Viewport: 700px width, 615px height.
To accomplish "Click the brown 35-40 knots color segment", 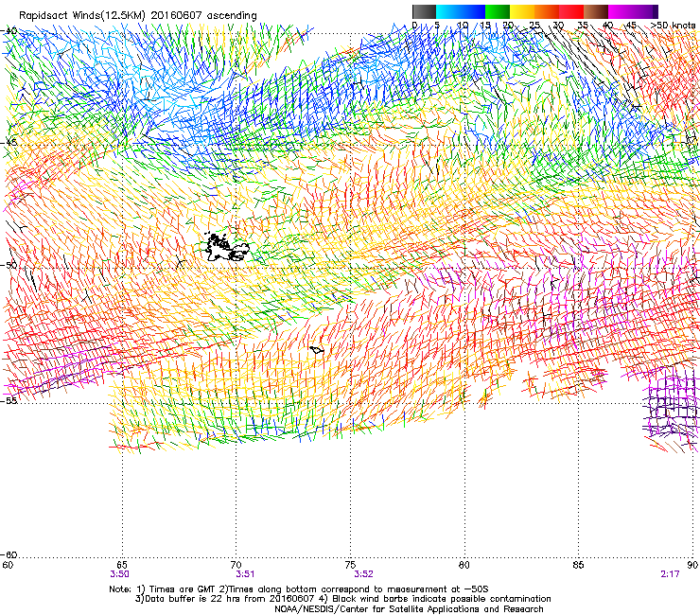I will tap(596, 11).
